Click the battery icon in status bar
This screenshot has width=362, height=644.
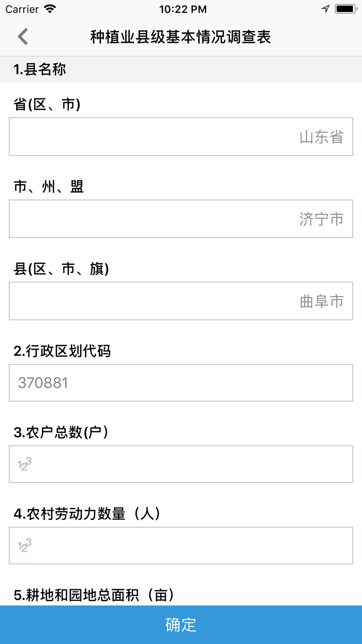pyautogui.click(x=346, y=9)
